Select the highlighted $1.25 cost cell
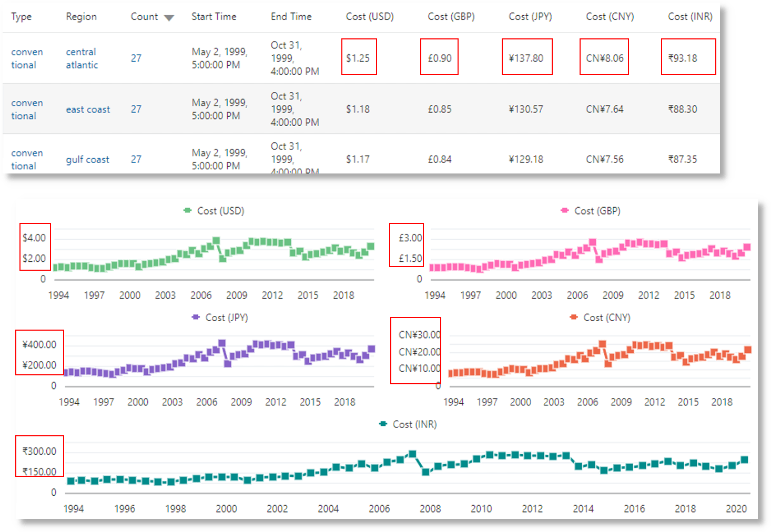Viewport: 771px width, 532px height. coord(359,58)
